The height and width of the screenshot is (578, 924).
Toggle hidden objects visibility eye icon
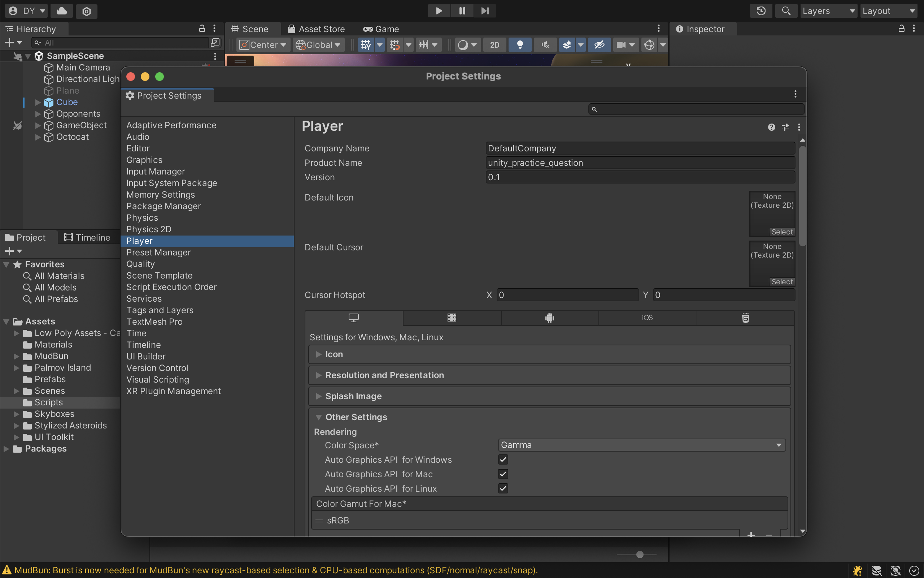(x=599, y=45)
